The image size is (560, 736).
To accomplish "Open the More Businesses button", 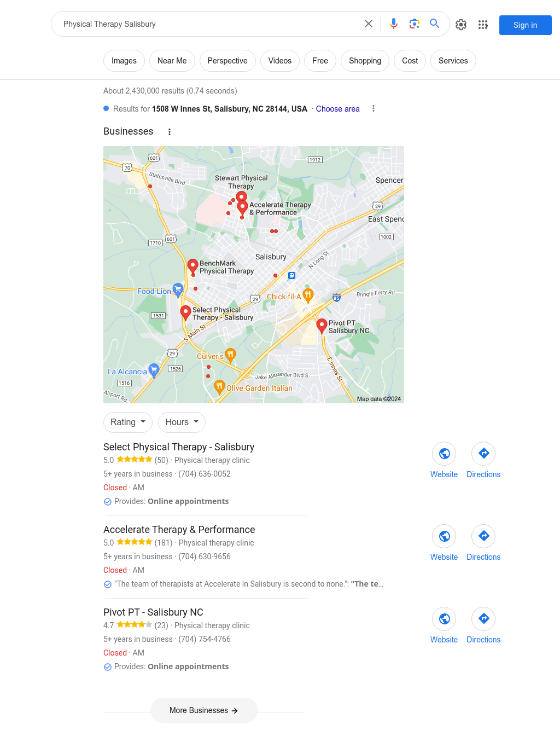I will (x=204, y=710).
